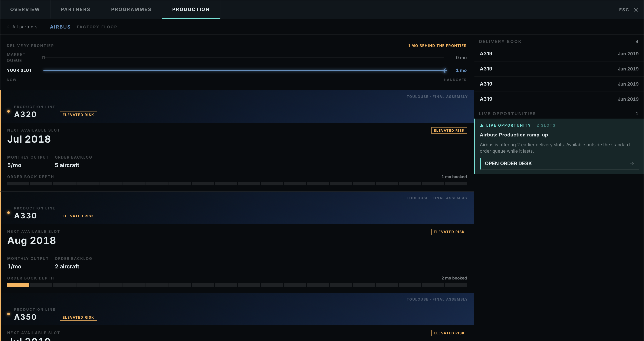Click the Market Queue track line
This screenshot has height=341, width=644.
coord(244,58)
